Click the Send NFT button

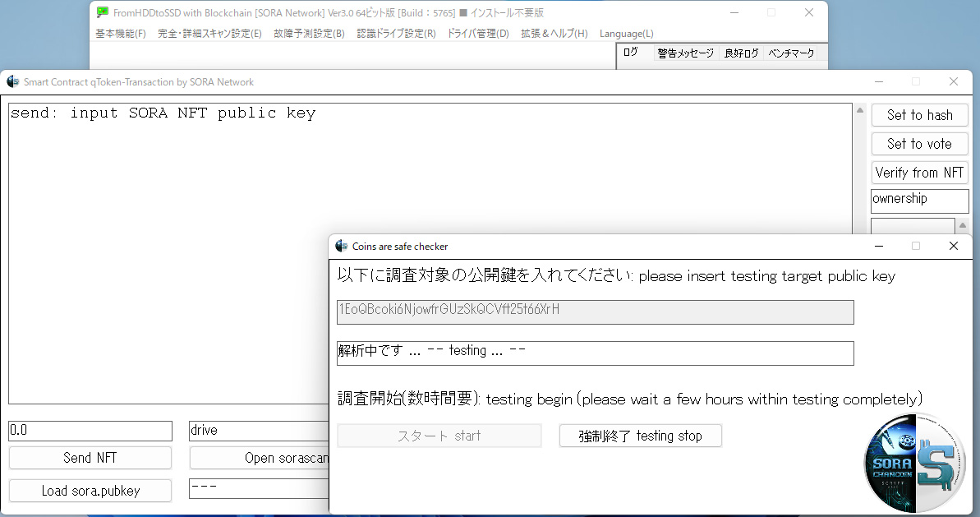coord(90,458)
